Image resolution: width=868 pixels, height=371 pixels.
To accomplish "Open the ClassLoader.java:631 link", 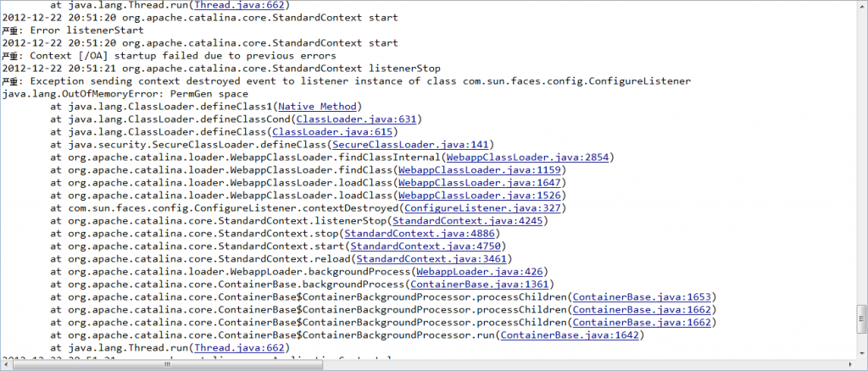I will (357, 119).
